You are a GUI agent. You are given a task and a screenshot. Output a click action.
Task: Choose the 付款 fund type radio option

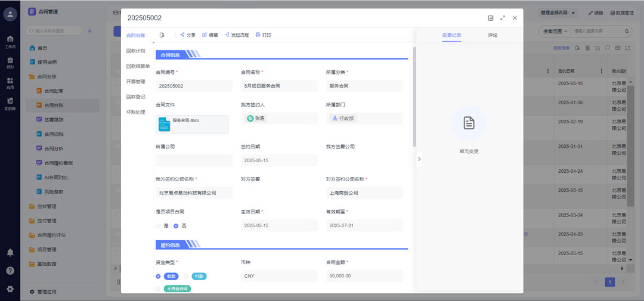pos(186,277)
